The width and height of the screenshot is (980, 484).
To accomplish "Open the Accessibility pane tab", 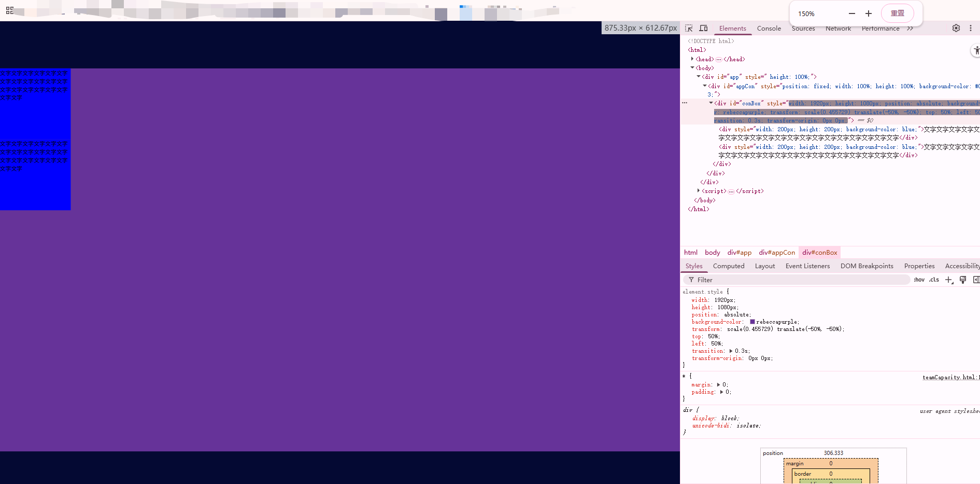I will [x=962, y=266].
